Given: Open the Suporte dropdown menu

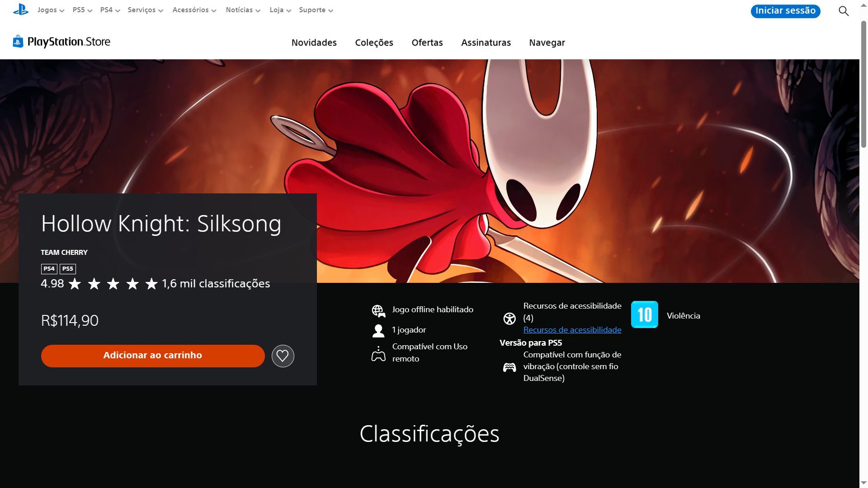Looking at the screenshot, I should 316,10.
